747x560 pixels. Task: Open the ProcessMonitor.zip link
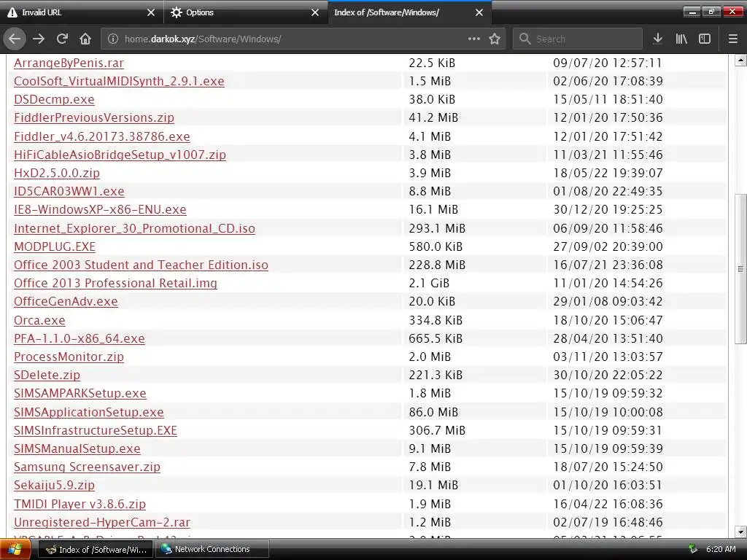(x=69, y=356)
